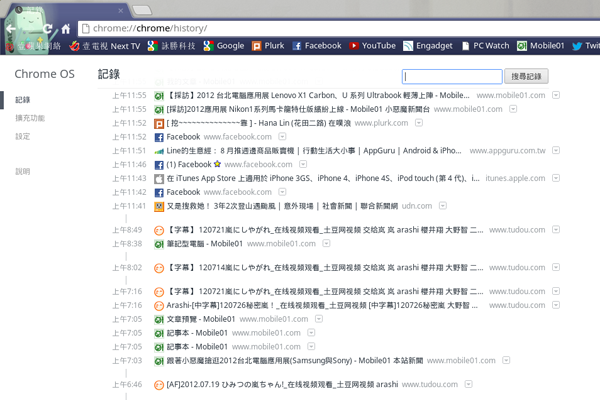Select 記錄 in the left sidebar
The width and height of the screenshot is (600, 400).
click(x=23, y=100)
